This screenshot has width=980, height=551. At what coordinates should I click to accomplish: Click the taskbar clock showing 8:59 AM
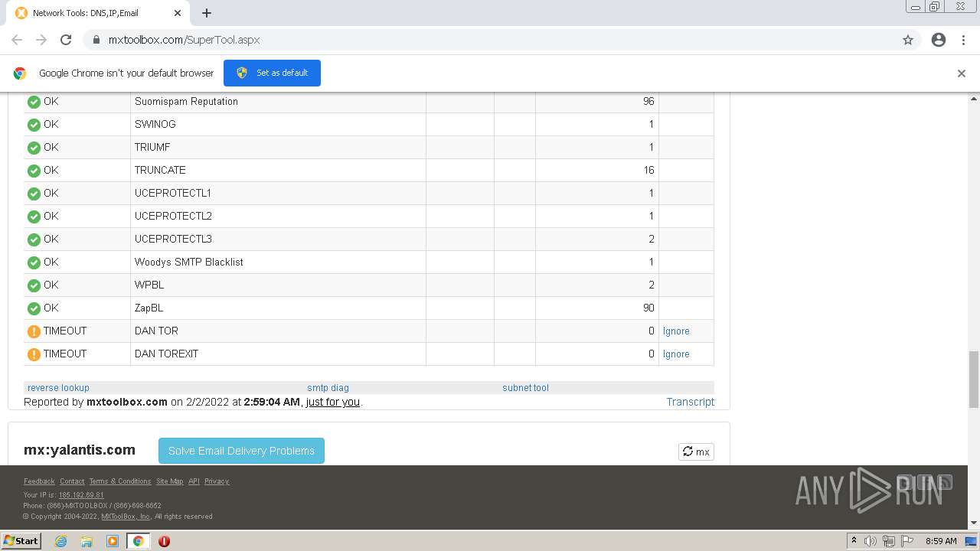(x=941, y=541)
